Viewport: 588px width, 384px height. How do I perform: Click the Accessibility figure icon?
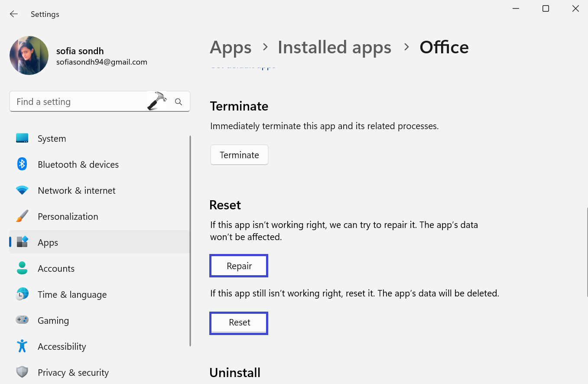pyautogui.click(x=22, y=346)
